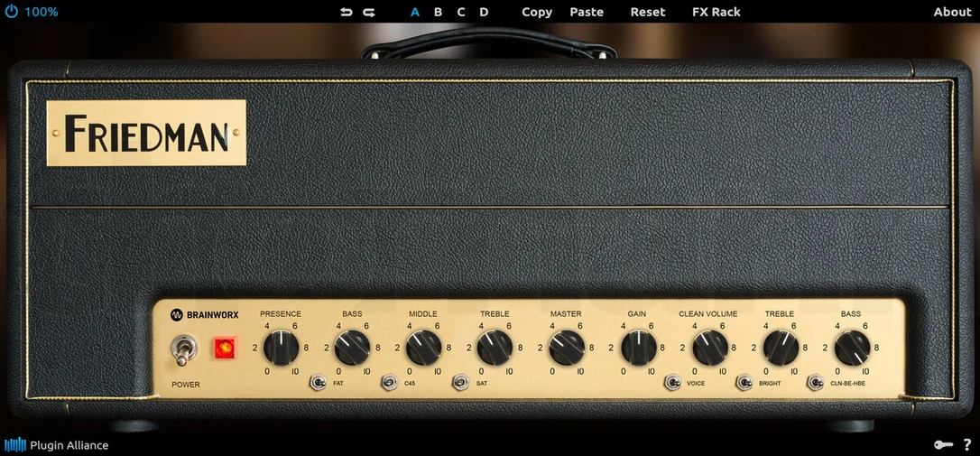This screenshot has width=980, height=456.
Task: Click the red power indicator lamp
Action: (225, 349)
